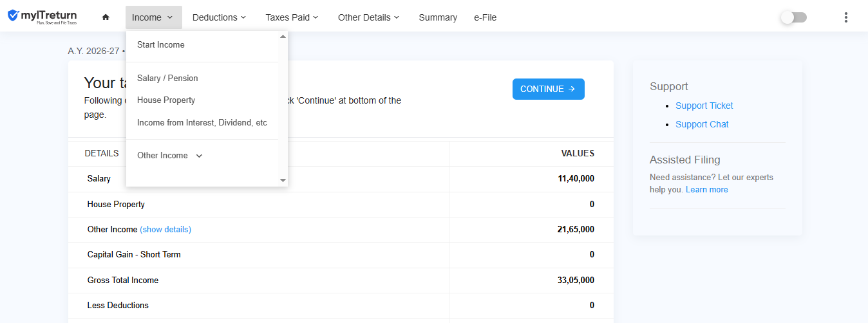Click the CONTINUE button
This screenshot has height=323, width=868.
(549, 89)
